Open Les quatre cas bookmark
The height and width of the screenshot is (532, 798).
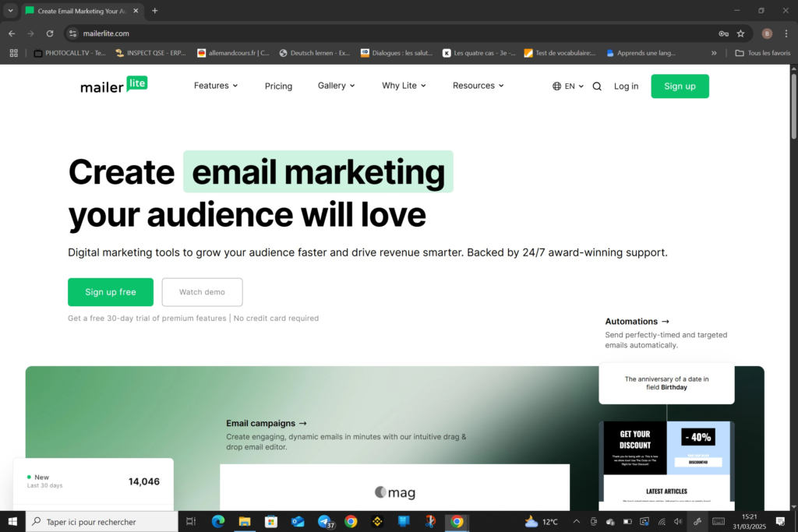pyautogui.click(x=478, y=53)
